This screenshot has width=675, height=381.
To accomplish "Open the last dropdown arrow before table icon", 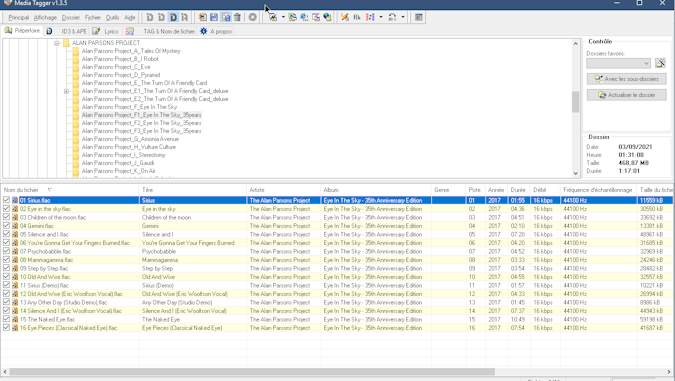I will point(403,17).
